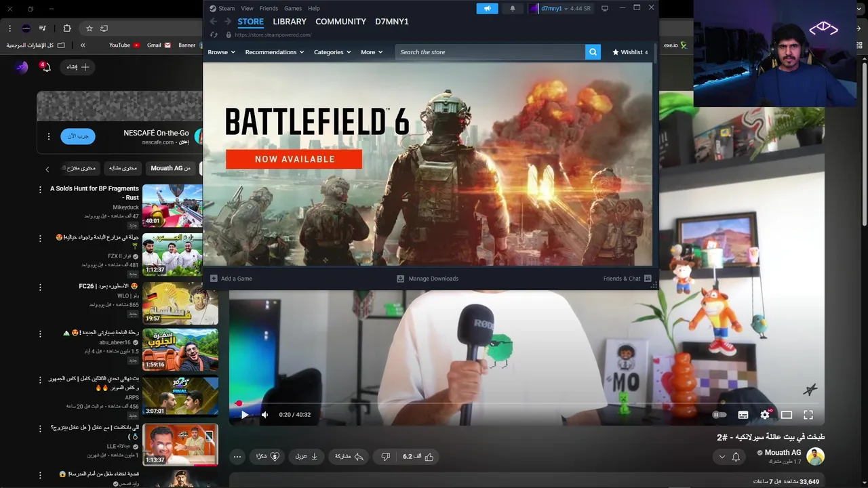Click the NESCAFÉ ad try now button
The width and height of the screenshot is (868, 488).
pyautogui.click(x=77, y=136)
